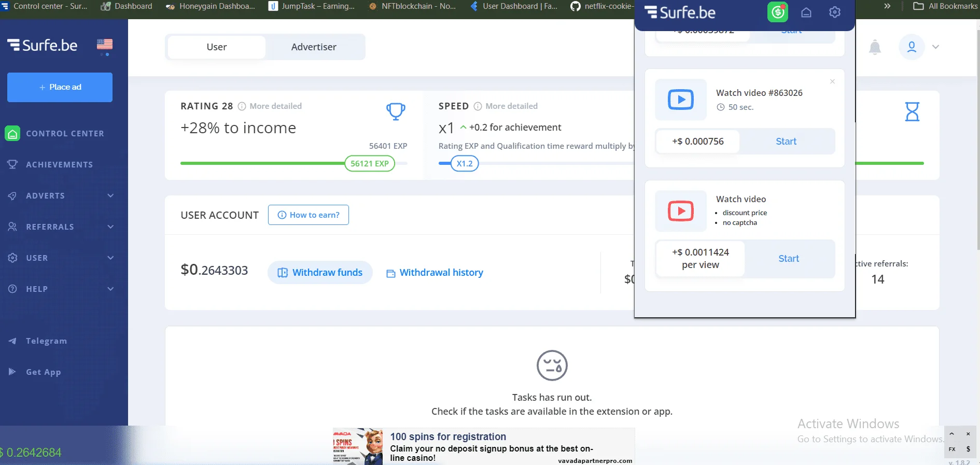Screen dimensions: 980x465
Task: Click the User gear icon in the sidebar
Action: pos(12,258)
